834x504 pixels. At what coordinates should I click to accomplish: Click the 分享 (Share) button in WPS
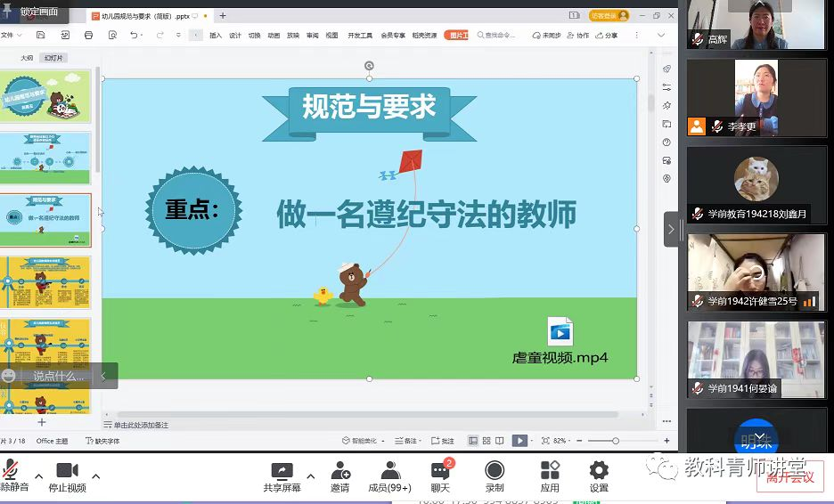coord(606,36)
